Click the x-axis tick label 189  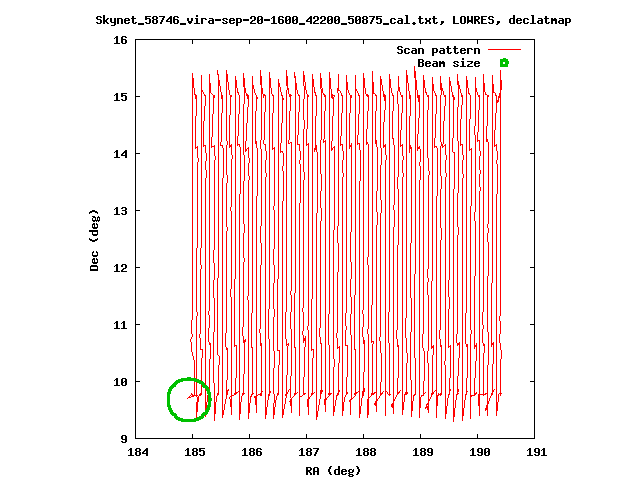[x=423, y=452]
